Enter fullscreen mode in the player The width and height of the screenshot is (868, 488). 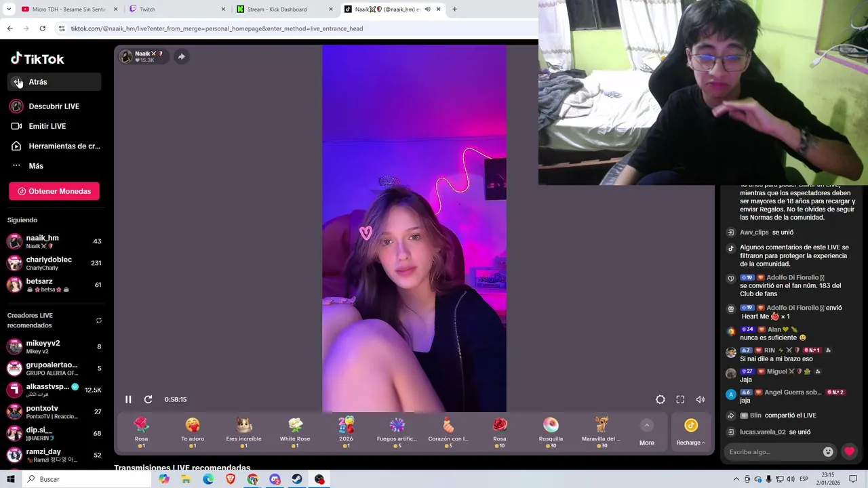tap(680, 400)
